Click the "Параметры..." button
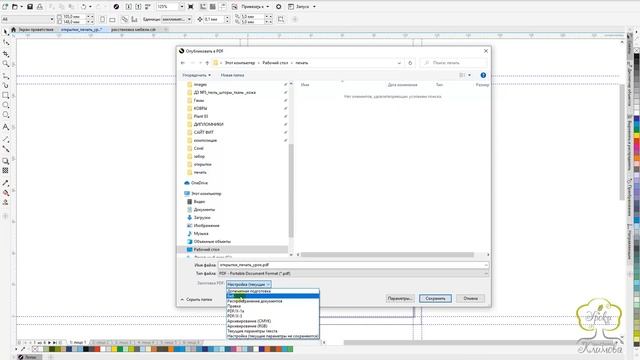 point(400,298)
